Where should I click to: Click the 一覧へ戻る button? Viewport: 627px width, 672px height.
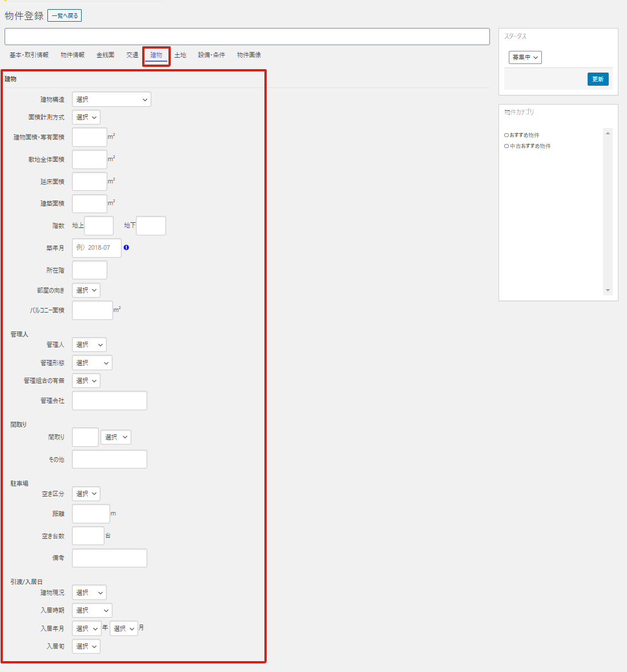pyautogui.click(x=65, y=15)
